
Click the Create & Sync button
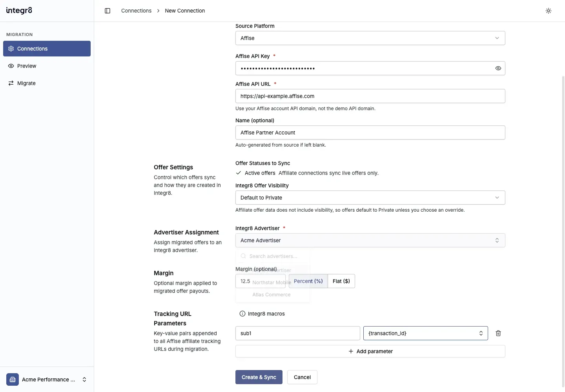click(x=259, y=377)
